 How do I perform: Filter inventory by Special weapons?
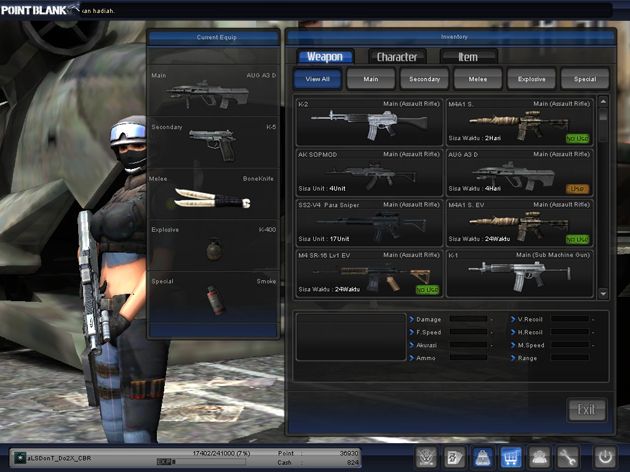pyautogui.click(x=585, y=79)
